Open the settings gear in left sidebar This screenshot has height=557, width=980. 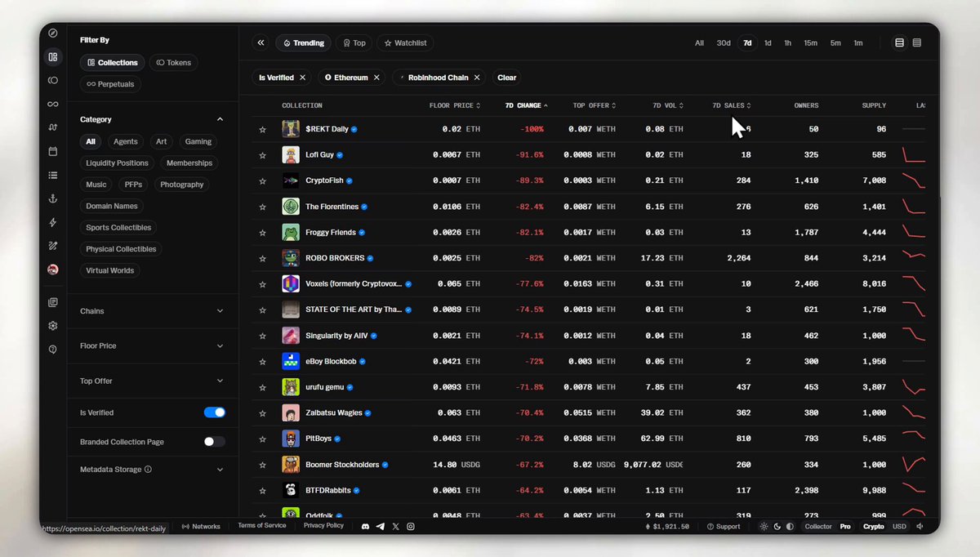coord(53,325)
